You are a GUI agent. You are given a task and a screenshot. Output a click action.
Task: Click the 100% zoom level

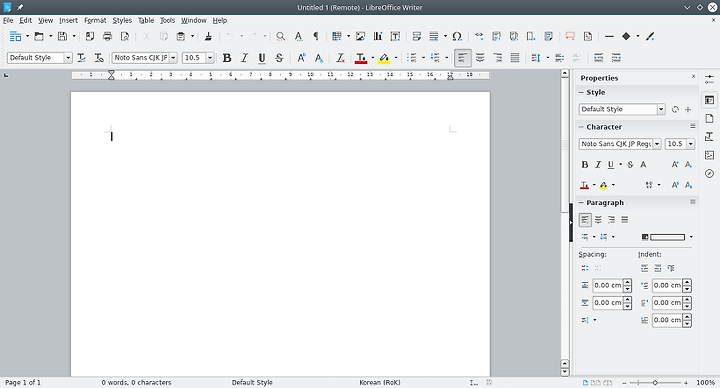point(705,382)
